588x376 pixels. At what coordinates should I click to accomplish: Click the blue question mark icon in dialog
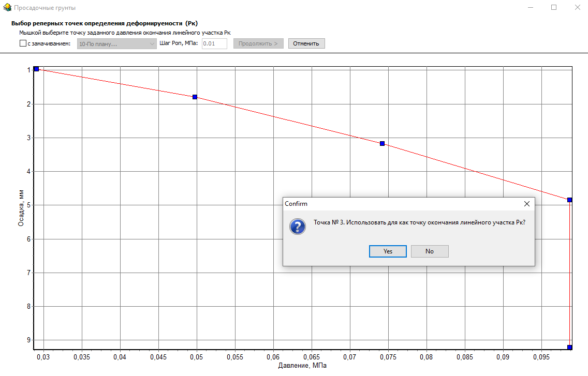pyautogui.click(x=297, y=227)
